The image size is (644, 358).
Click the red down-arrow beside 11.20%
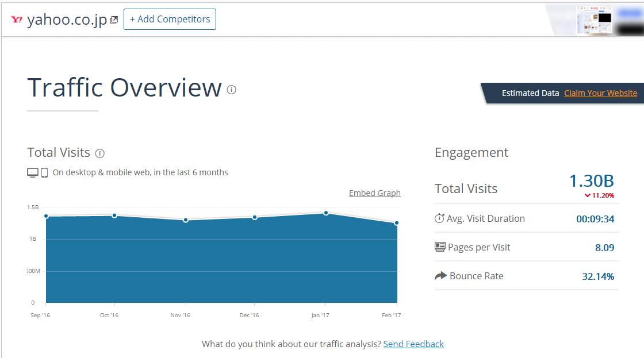point(587,195)
